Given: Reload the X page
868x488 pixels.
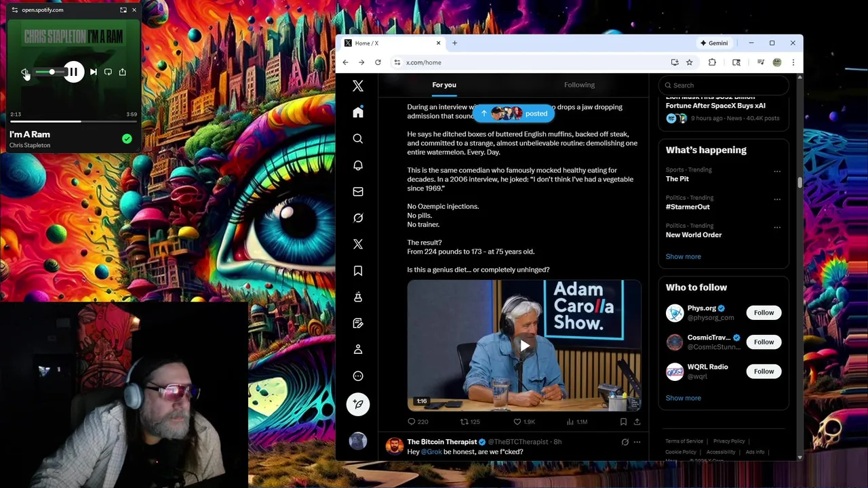Looking at the screenshot, I should (378, 62).
